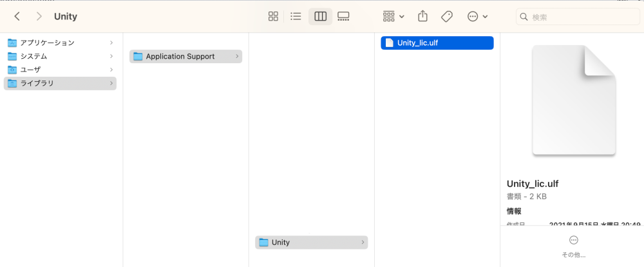Click the システム folder icon
The image size is (644, 267).
[12, 56]
